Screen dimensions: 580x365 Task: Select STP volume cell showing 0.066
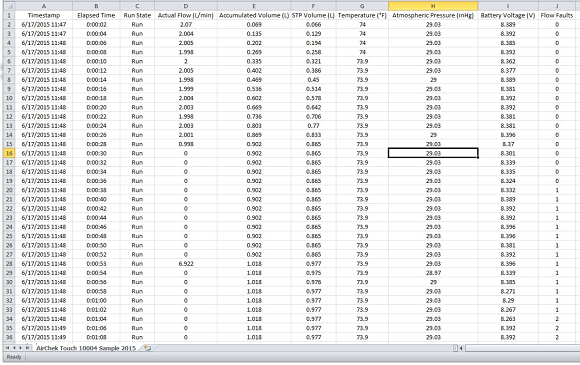pyautogui.click(x=313, y=24)
